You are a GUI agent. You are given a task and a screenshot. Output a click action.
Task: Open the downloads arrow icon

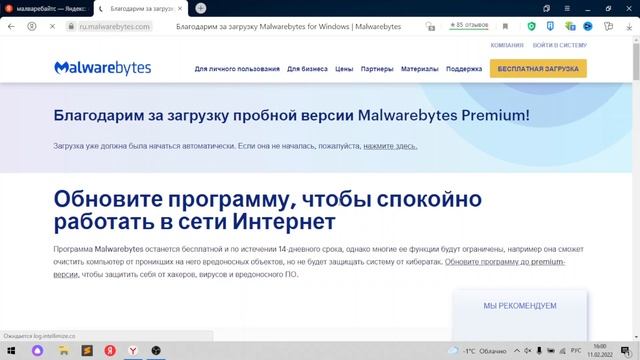(629, 27)
